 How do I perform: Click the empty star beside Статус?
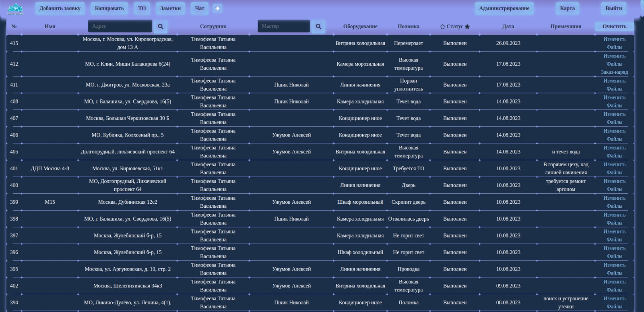click(x=443, y=27)
